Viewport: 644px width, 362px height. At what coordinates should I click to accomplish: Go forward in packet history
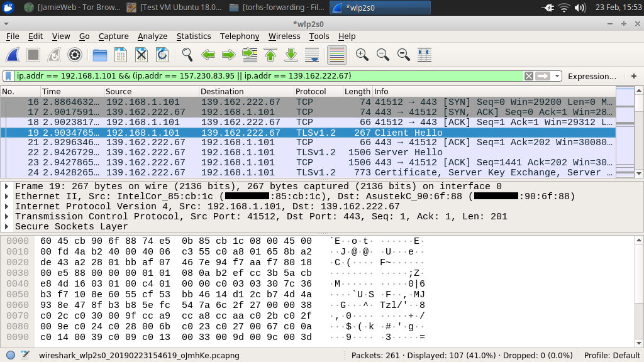point(229,55)
